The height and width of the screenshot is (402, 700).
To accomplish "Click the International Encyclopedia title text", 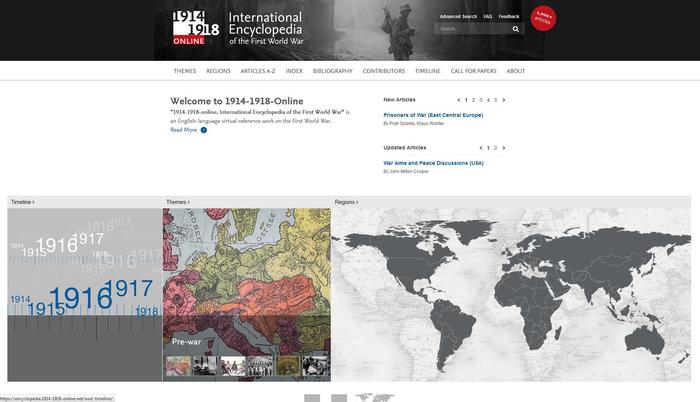I will [266, 28].
